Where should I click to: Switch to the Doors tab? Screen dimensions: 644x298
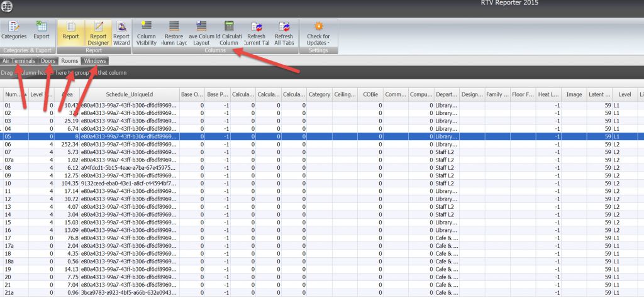pos(48,61)
